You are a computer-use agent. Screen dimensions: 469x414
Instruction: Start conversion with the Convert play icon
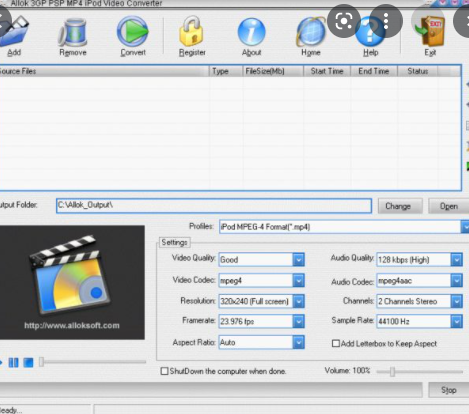pos(133,31)
